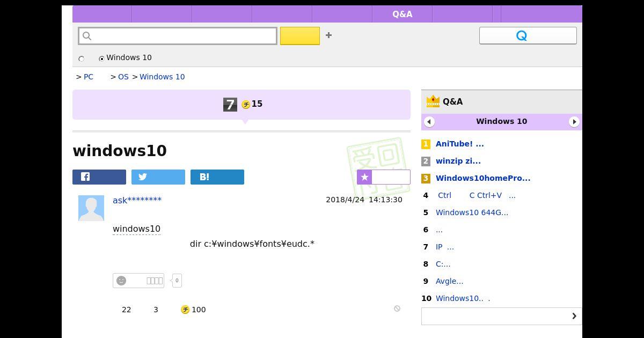Open ranking item 3 Windows10homePro...
Image resolution: width=644 pixels, height=338 pixels.
point(483,178)
